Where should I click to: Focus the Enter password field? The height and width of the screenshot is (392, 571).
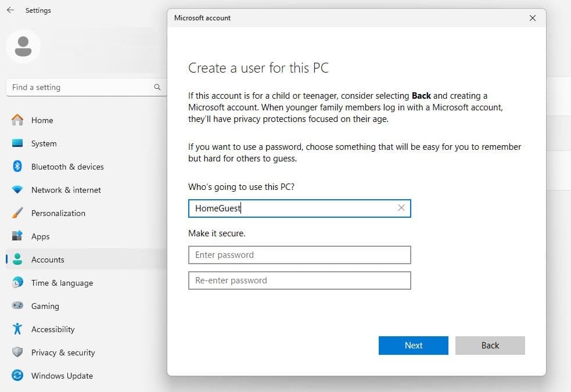point(299,255)
